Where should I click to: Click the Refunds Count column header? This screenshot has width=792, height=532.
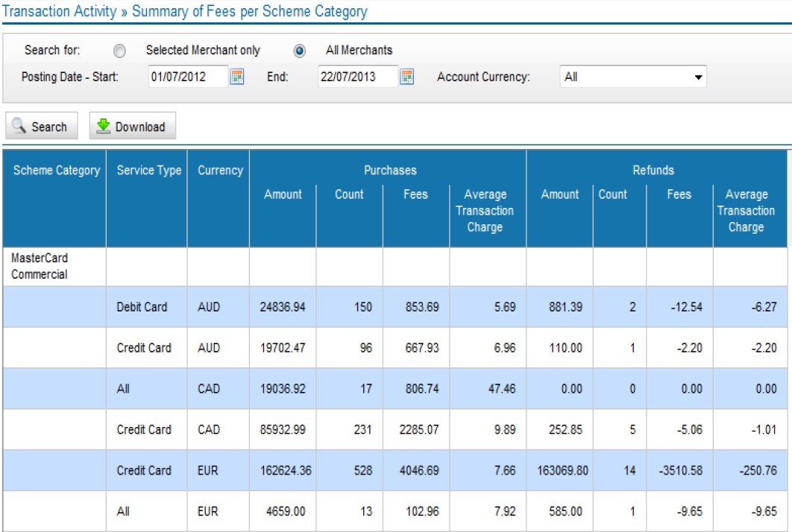(x=613, y=194)
